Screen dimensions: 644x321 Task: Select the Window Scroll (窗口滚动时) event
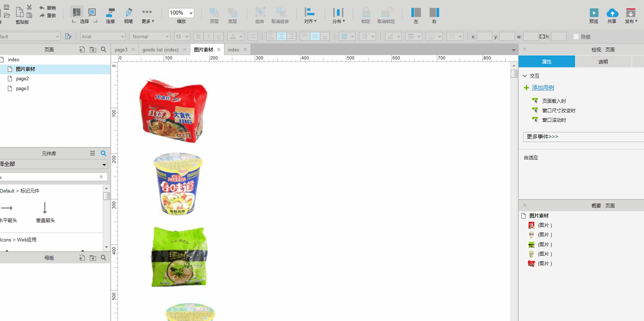point(554,120)
